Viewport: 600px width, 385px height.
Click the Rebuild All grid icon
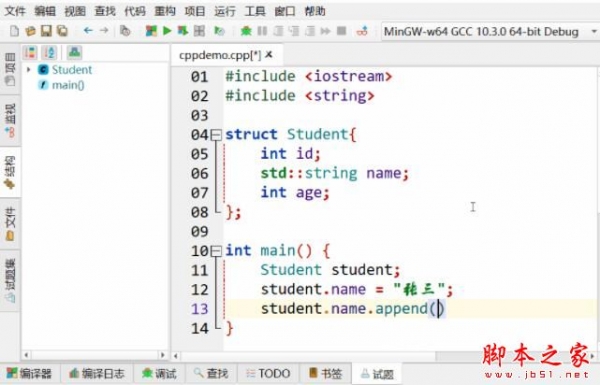pos(199,31)
